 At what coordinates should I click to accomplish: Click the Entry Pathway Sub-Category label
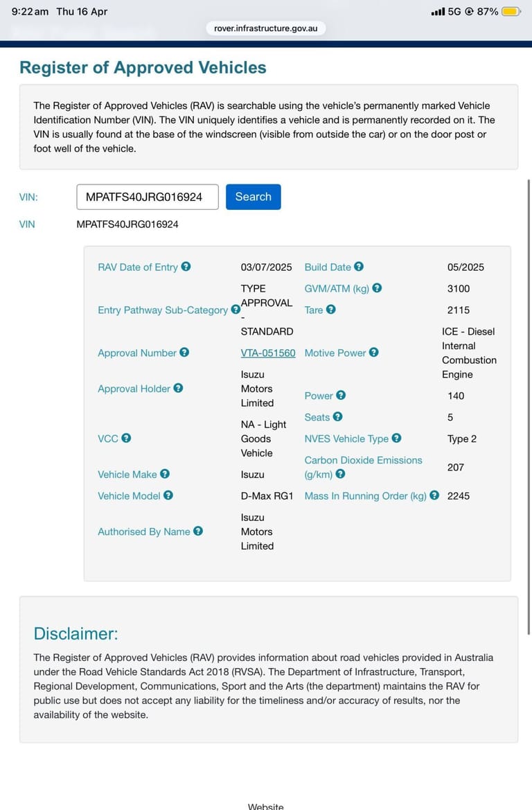(x=163, y=310)
